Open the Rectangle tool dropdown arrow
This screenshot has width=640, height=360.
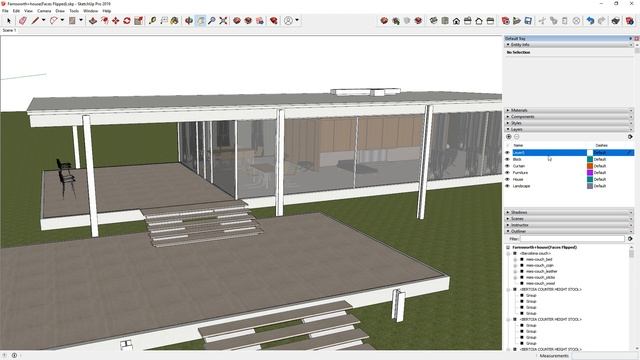81,20
